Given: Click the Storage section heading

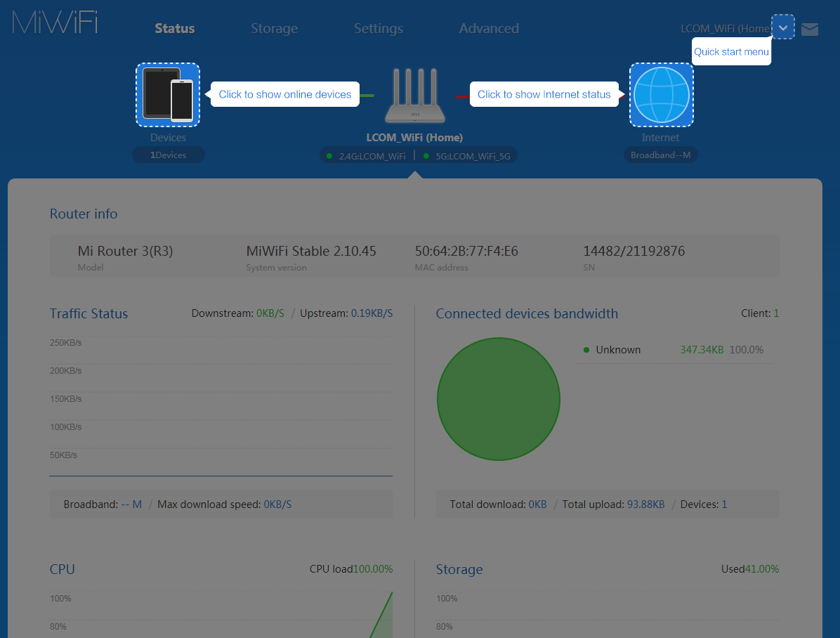Looking at the screenshot, I should [x=459, y=569].
